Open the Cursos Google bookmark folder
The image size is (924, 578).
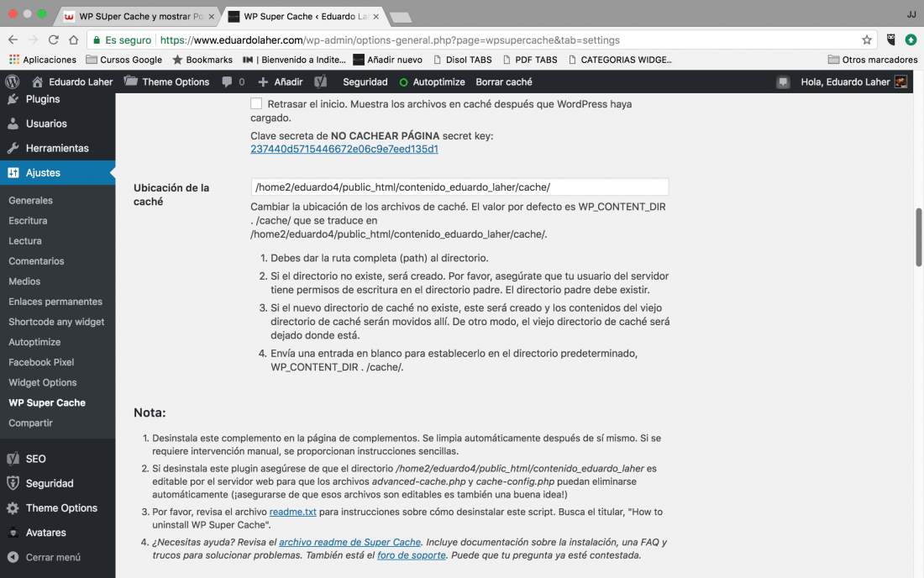tap(123, 60)
